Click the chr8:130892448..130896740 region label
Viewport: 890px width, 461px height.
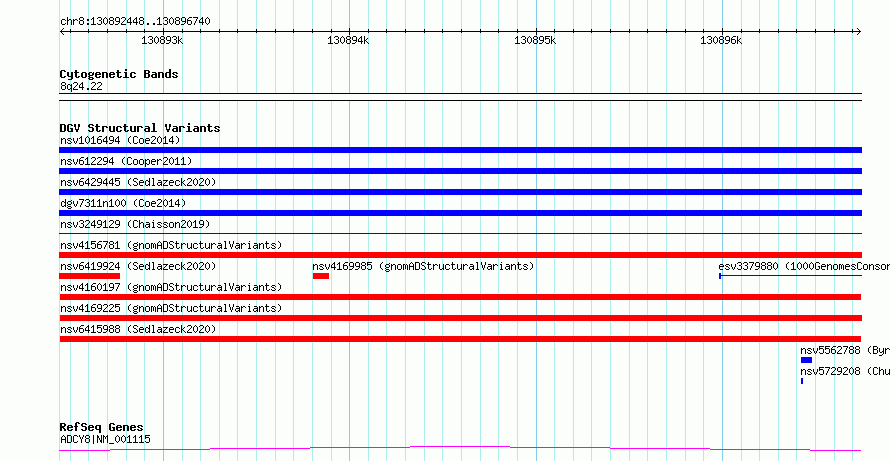point(135,22)
